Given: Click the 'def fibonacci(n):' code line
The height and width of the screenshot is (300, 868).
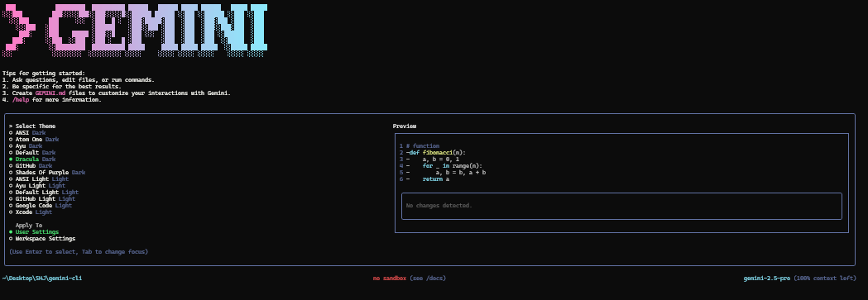Looking at the screenshot, I should click(438, 153).
